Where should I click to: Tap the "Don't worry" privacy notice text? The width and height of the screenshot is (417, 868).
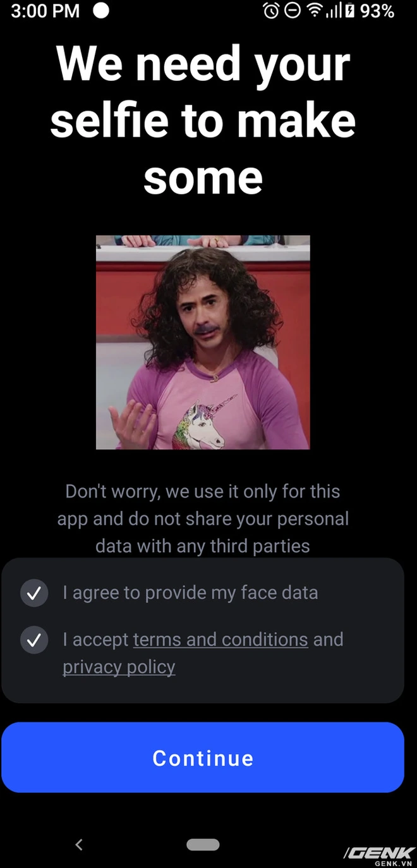pyautogui.click(x=203, y=518)
